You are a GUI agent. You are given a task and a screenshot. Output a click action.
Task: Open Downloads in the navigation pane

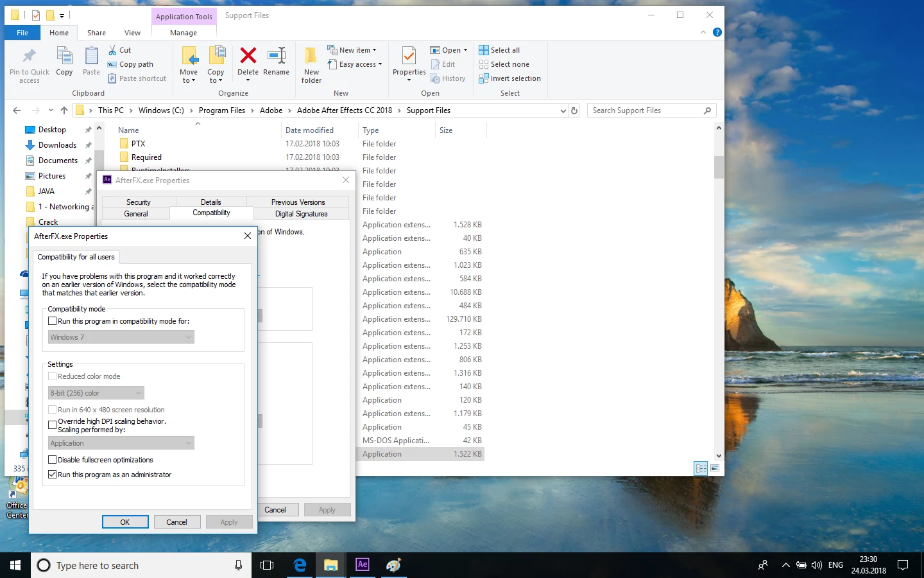pos(57,145)
